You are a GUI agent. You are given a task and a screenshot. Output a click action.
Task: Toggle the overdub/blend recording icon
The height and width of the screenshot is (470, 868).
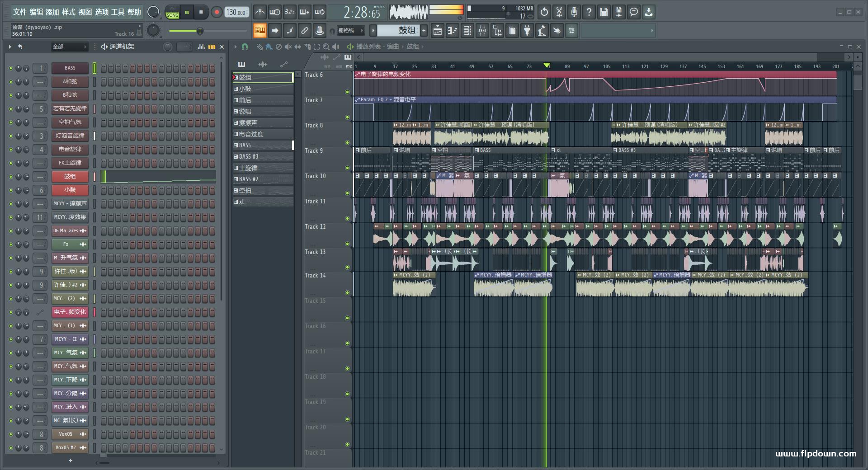(x=305, y=12)
